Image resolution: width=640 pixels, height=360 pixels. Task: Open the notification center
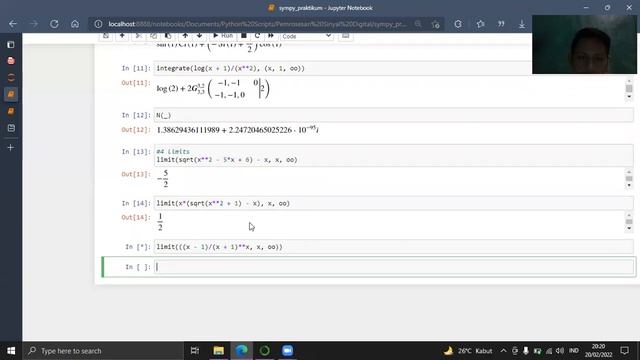coord(624,351)
